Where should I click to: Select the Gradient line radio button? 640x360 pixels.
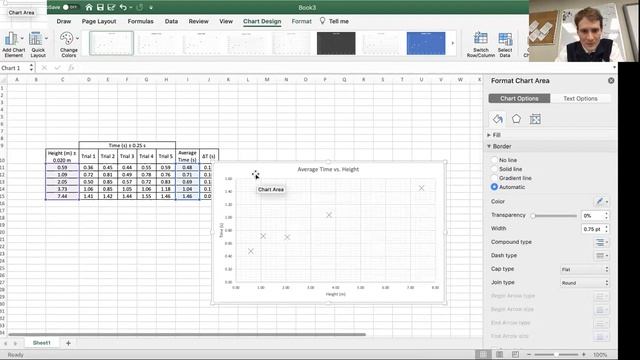(x=494, y=178)
